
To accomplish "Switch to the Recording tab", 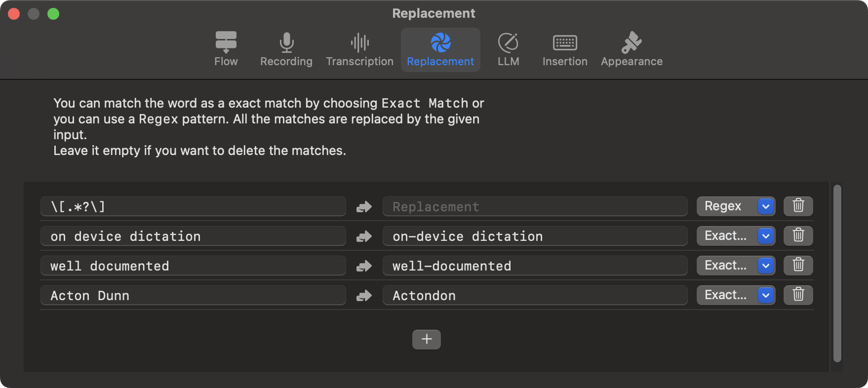I will tap(286, 49).
